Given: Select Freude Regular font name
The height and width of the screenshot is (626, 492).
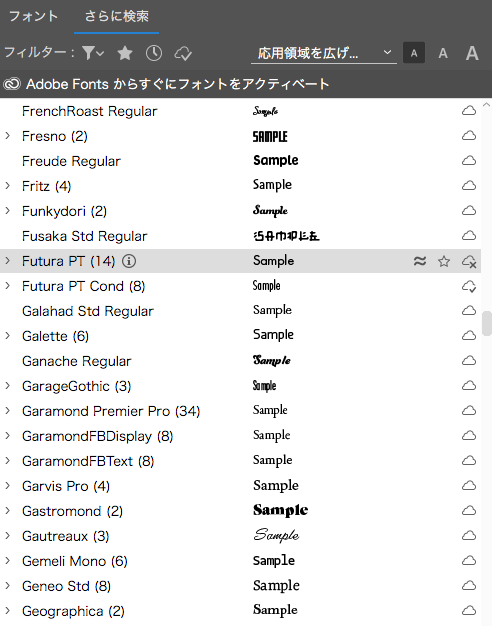Looking at the screenshot, I should tap(71, 161).
